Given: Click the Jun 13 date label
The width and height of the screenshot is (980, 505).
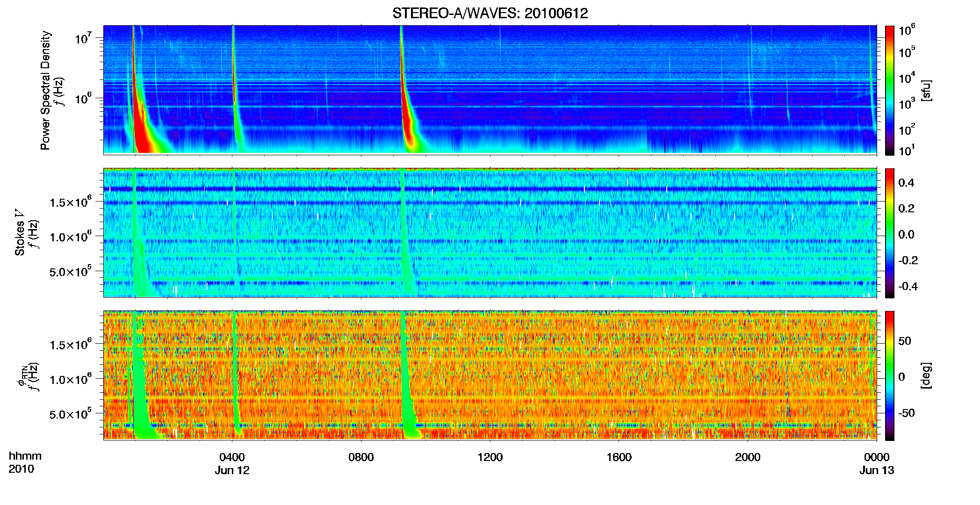Looking at the screenshot, I should coord(877,470).
